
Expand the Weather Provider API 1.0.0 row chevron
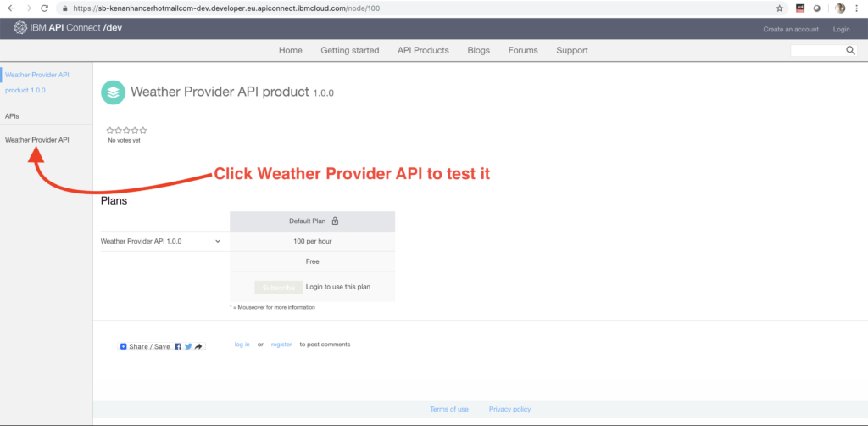click(218, 241)
